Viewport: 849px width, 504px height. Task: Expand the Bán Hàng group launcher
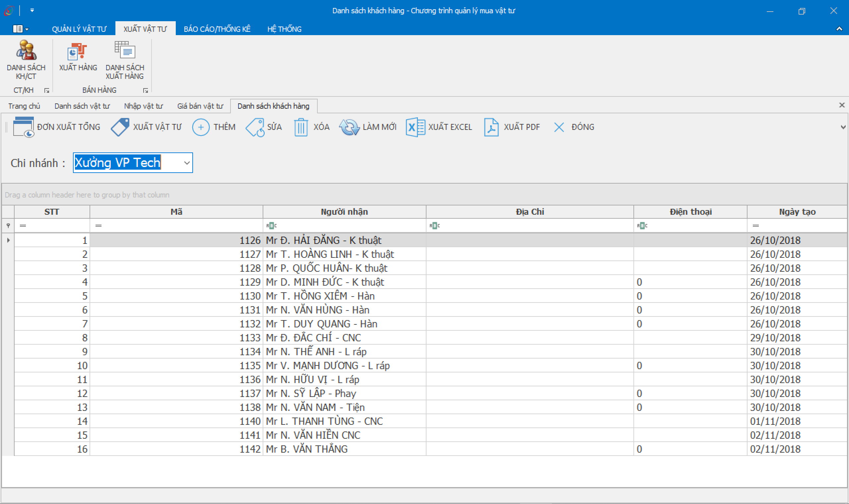[146, 90]
